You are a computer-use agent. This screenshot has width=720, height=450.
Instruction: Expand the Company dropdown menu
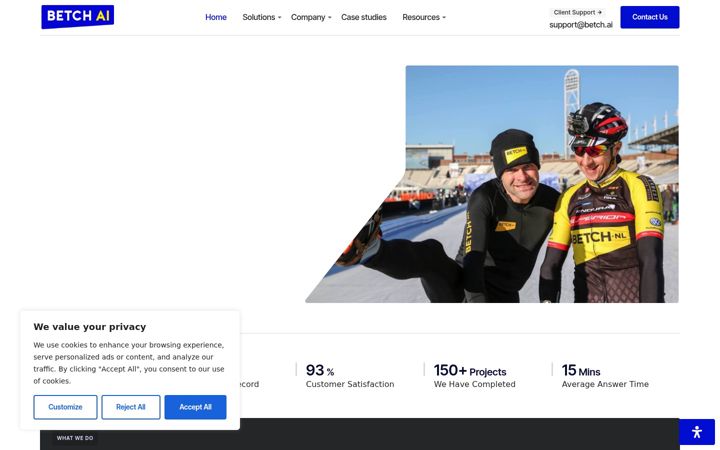(311, 17)
